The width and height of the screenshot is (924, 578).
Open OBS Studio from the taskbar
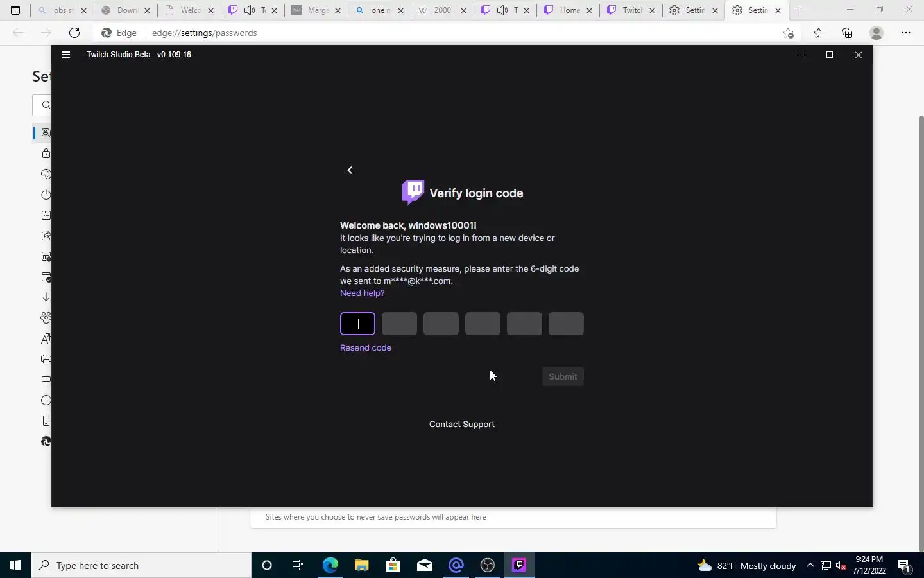488,565
